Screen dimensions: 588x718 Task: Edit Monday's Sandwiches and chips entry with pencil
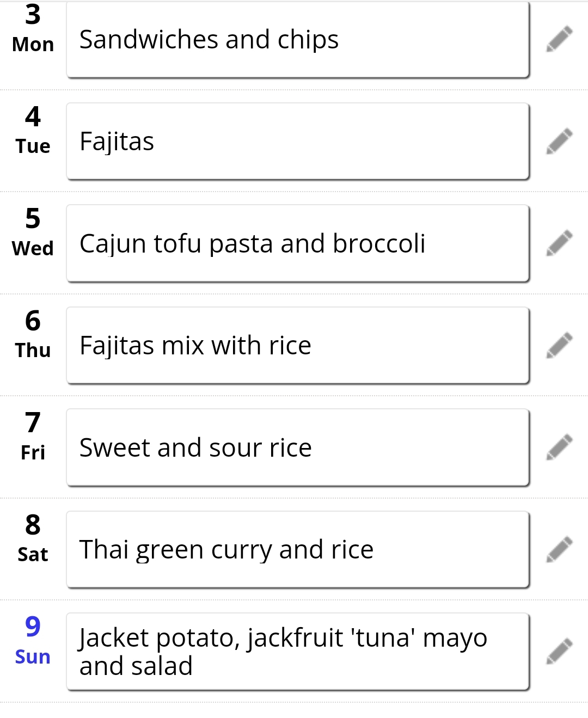pyautogui.click(x=559, y=39)
